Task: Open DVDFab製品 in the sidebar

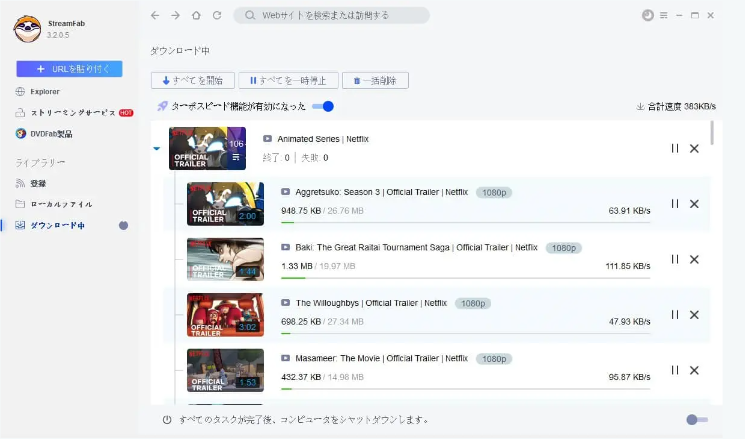Action: tap(44, 134)
